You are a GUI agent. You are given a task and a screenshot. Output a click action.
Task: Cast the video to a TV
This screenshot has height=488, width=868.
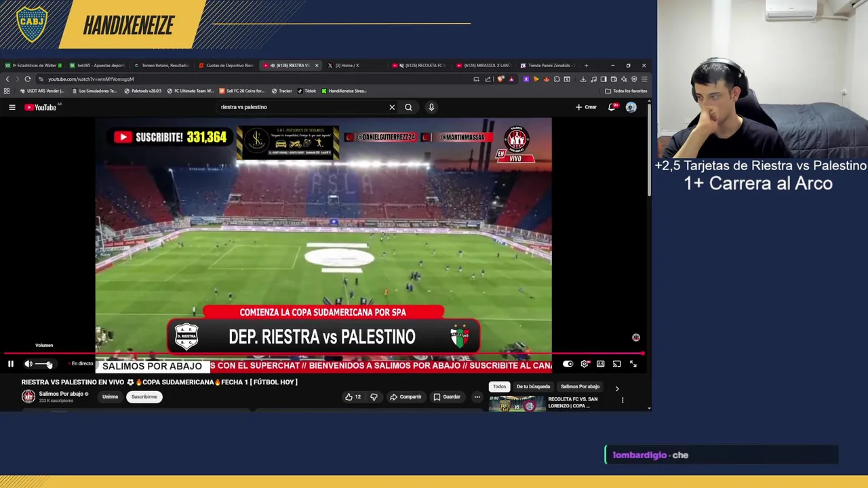pos(617,364)
